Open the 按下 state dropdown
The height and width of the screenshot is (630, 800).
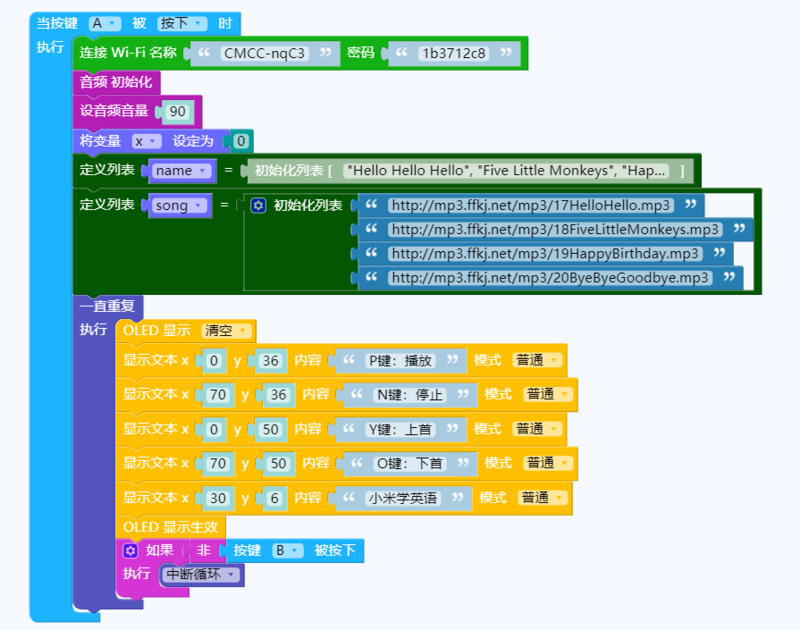tap(181, 23)
